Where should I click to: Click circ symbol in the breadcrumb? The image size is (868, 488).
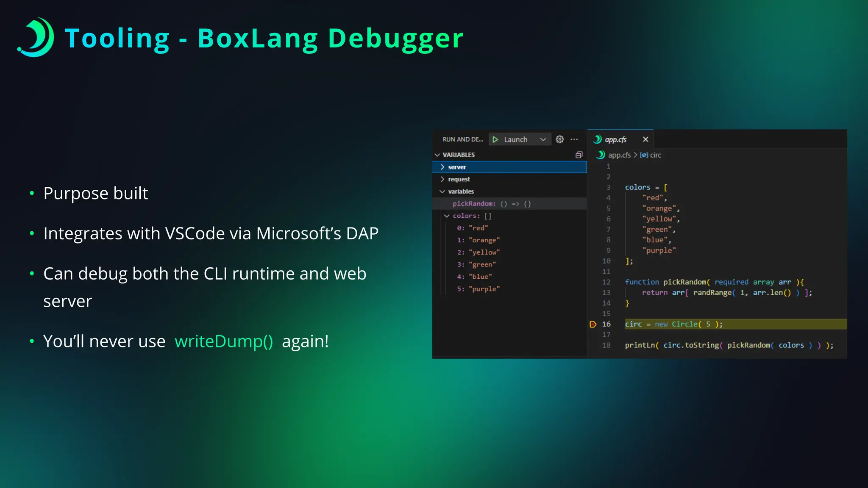(x=655, y=155)
